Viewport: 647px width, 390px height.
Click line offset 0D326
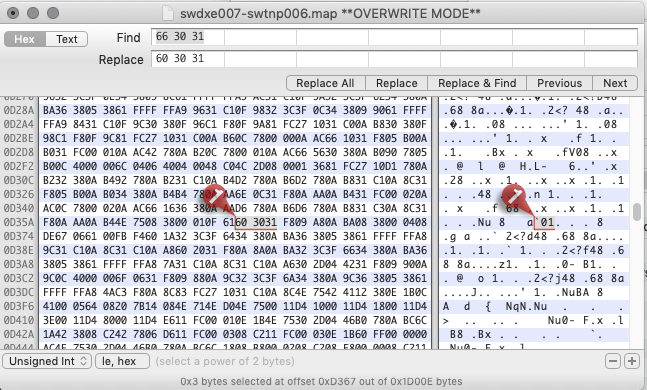[x=19, y=194]
